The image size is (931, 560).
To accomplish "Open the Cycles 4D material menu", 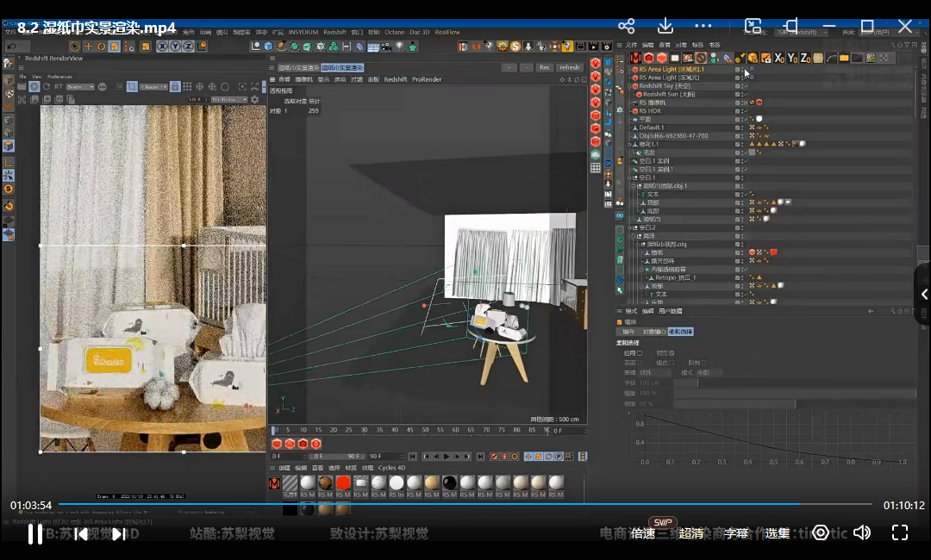I will [x=392, y=468].
